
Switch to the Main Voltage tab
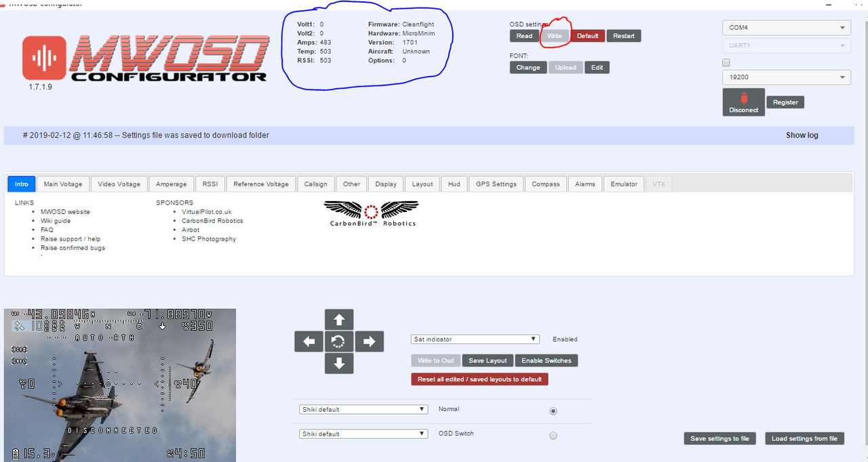63,184
